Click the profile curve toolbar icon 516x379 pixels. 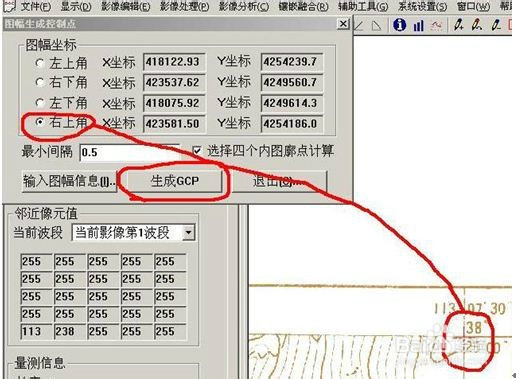pyautogui.click(x=436, y=26)
